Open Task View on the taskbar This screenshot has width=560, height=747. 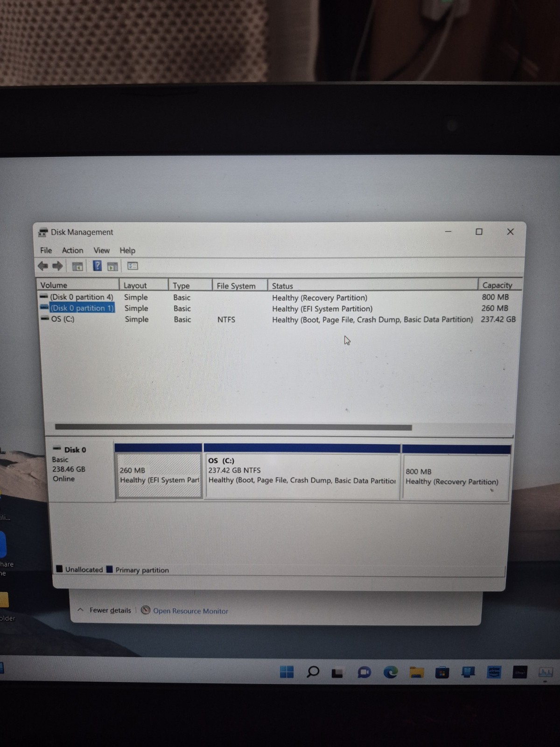click(337, 673)
